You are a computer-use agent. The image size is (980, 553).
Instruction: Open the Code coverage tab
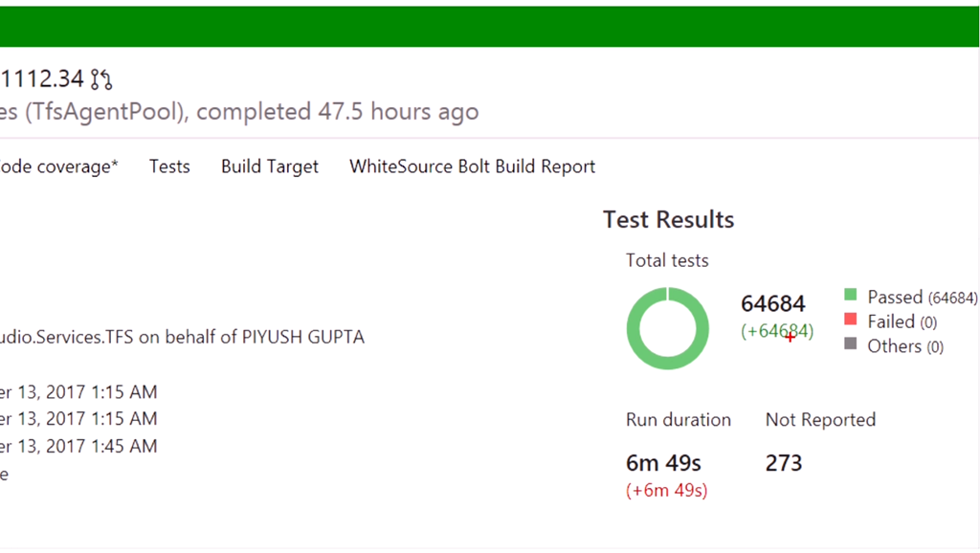[x=57, y=166]
